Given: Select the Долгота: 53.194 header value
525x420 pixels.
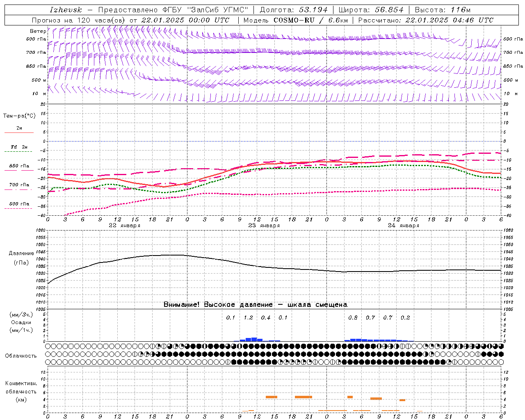Looking at the screenshot, I should 294,10.
